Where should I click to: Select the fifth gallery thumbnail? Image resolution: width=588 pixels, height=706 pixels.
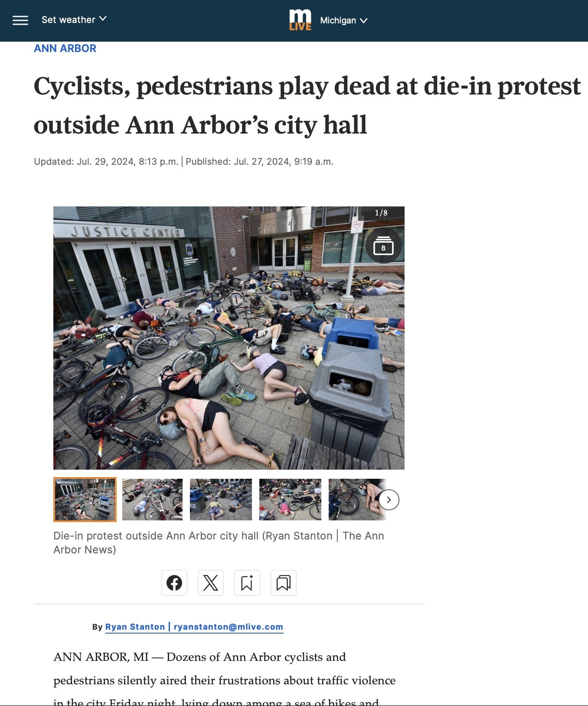pos(353,500)
